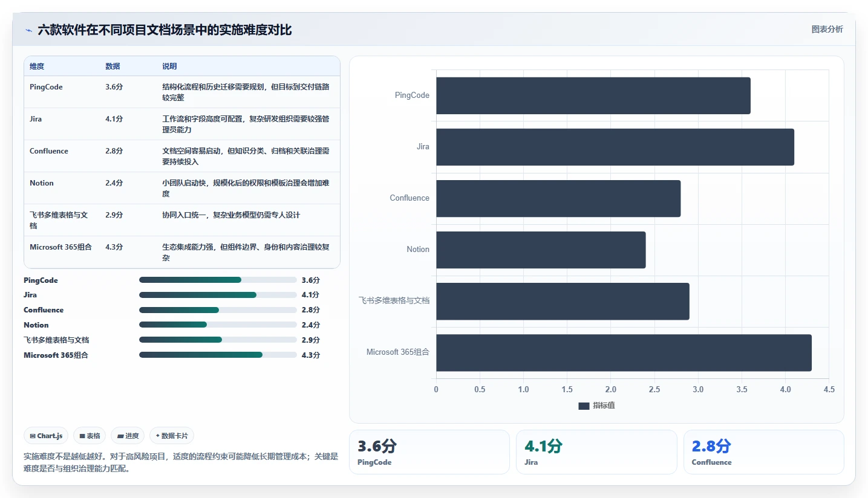Select the 数据卡片 tag chip

(x=172, y=436)
